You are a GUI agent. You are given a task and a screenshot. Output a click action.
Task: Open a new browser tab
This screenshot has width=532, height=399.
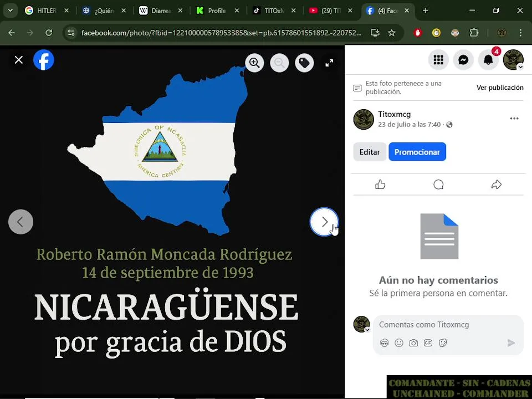tap(425, 11)
